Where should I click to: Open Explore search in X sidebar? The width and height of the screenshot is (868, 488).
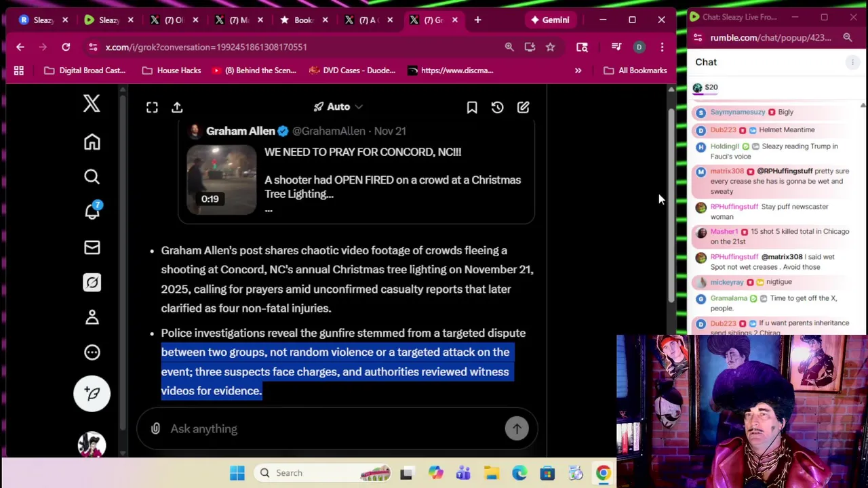(92, 177)
